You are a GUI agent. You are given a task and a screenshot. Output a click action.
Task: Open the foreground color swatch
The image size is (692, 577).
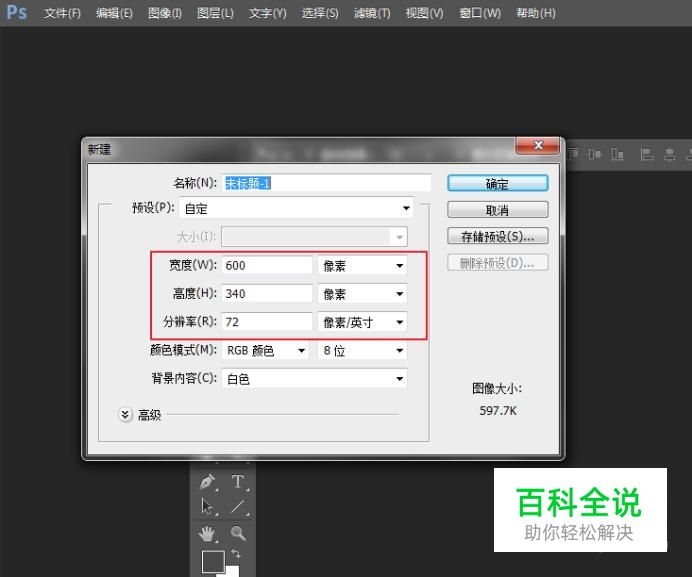213,561
